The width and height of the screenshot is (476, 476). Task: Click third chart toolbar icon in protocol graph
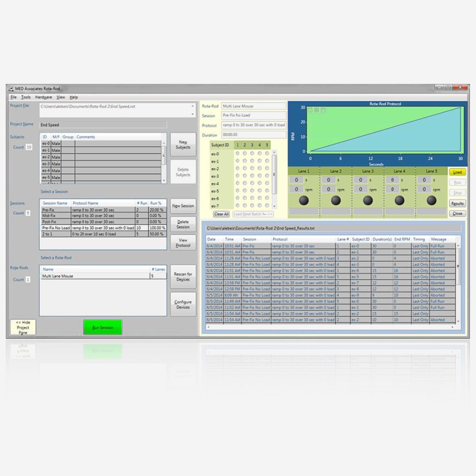click(323, 110)
